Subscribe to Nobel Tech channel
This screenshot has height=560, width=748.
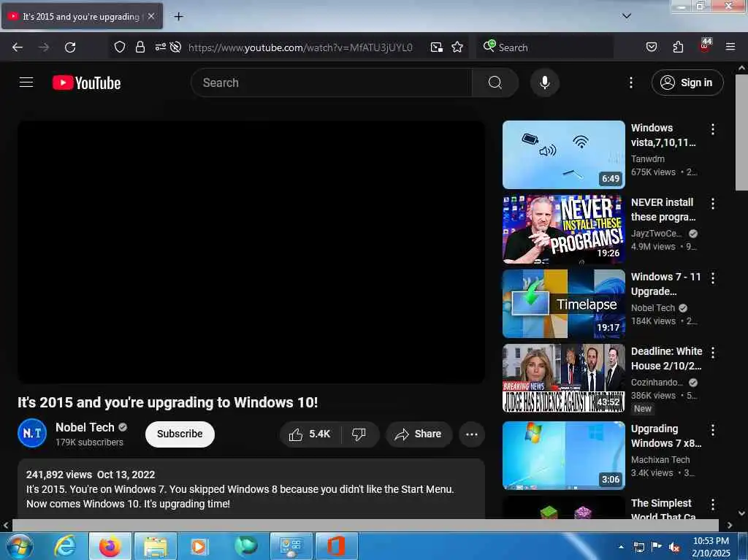180,434
